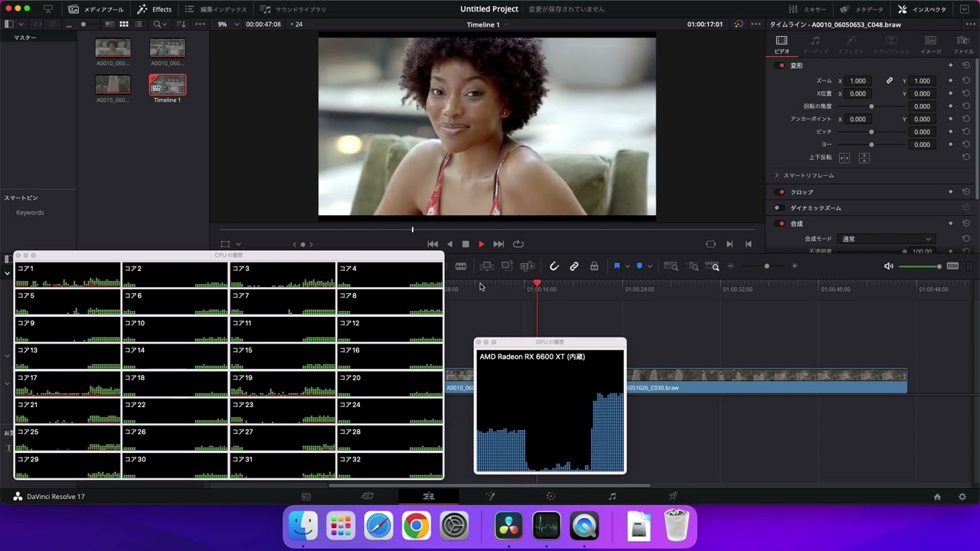Viewport: 980px width, 551px height.
Task: Toggle match frame button in viewer
Action: coord(710,244)
